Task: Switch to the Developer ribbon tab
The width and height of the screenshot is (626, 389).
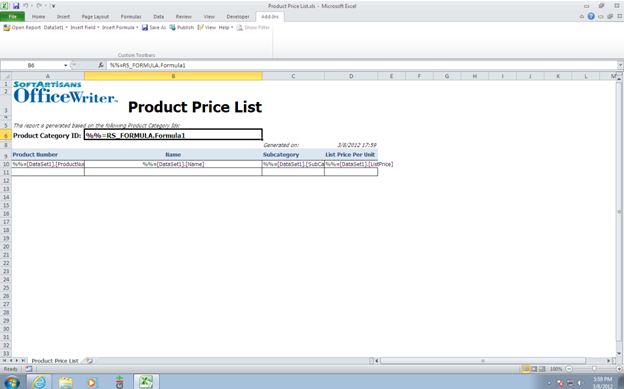Action: click(238, 17)
